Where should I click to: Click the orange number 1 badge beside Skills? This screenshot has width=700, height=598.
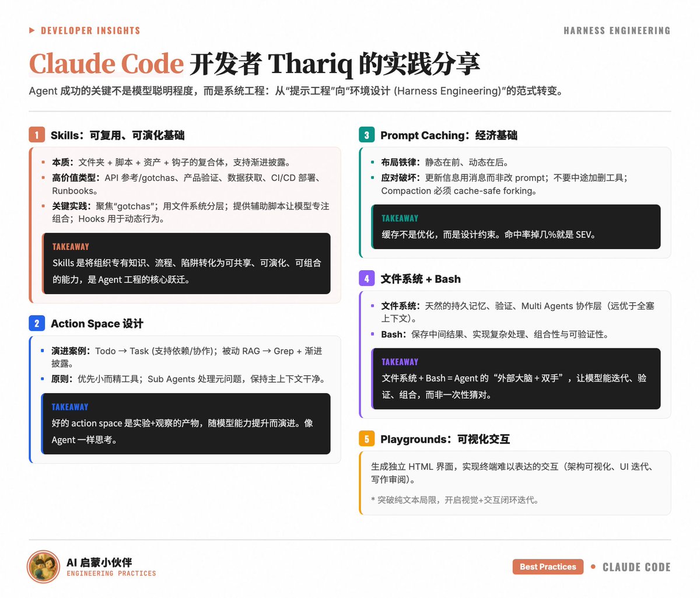pos(37,135)
